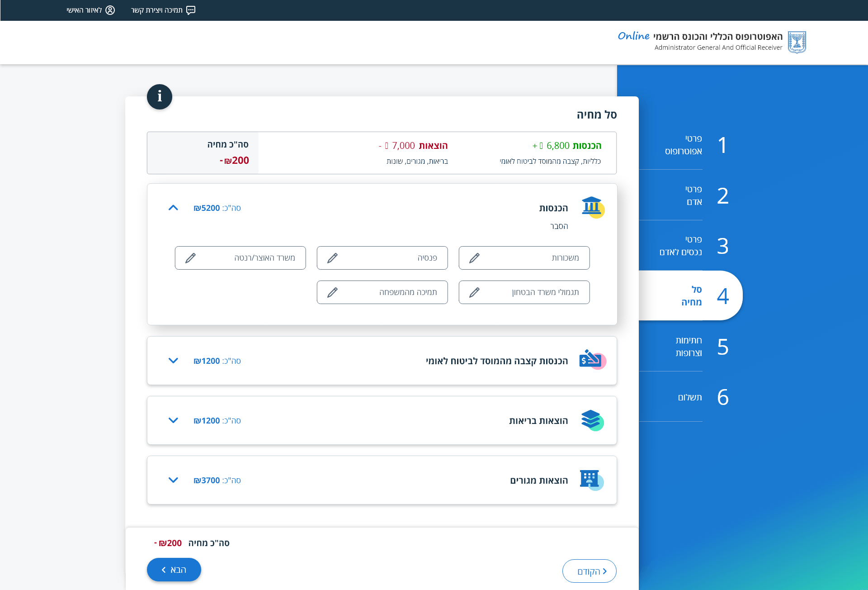This screenshot has height=590, width=868.
Task: Click pencil icon on משרד האוצר/רנטה field
Action: coord(190,258)
